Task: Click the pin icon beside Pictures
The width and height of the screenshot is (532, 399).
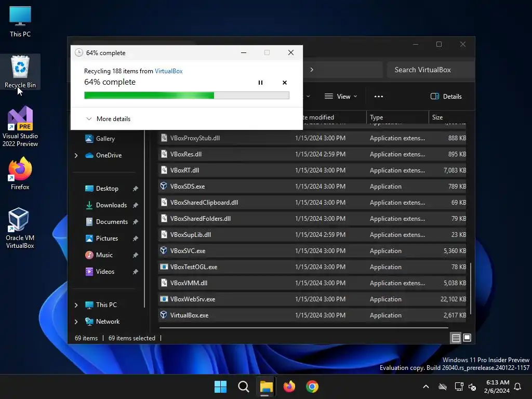Action: tap(136, 238)
